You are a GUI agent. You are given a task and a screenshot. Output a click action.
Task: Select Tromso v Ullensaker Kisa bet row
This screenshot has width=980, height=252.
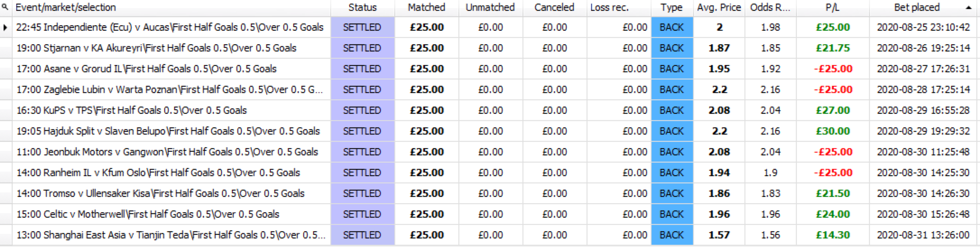coord(490,193)
